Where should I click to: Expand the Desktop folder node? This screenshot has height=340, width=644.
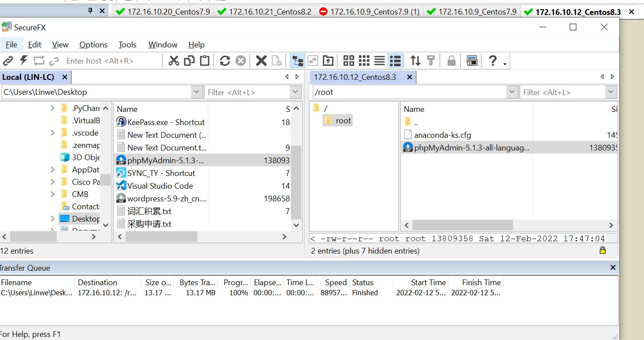point(53,218)
